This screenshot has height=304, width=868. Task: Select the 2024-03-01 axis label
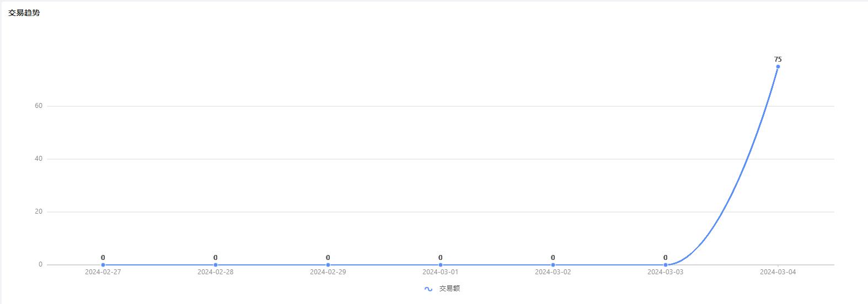(x=441, y=272)
